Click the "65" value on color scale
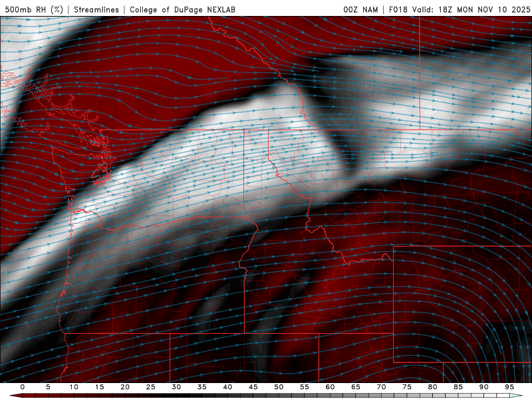532x399 pixels. point(356,387)
